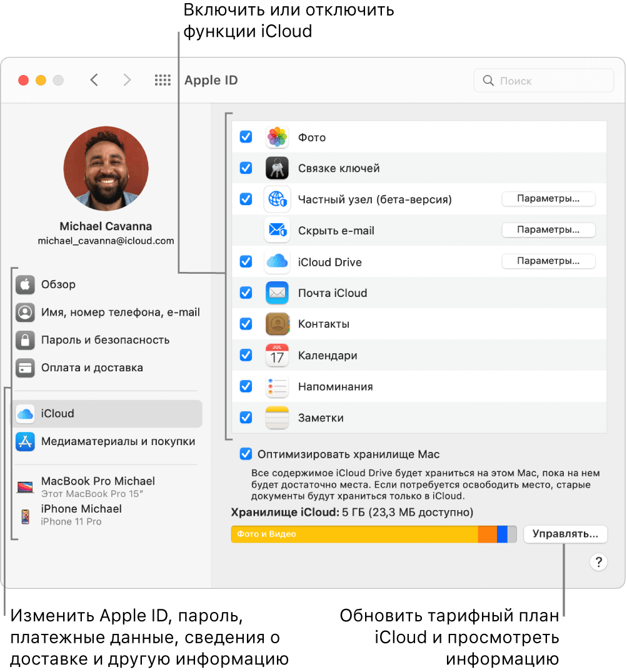Open help with the question mark button

click(598, 563)
